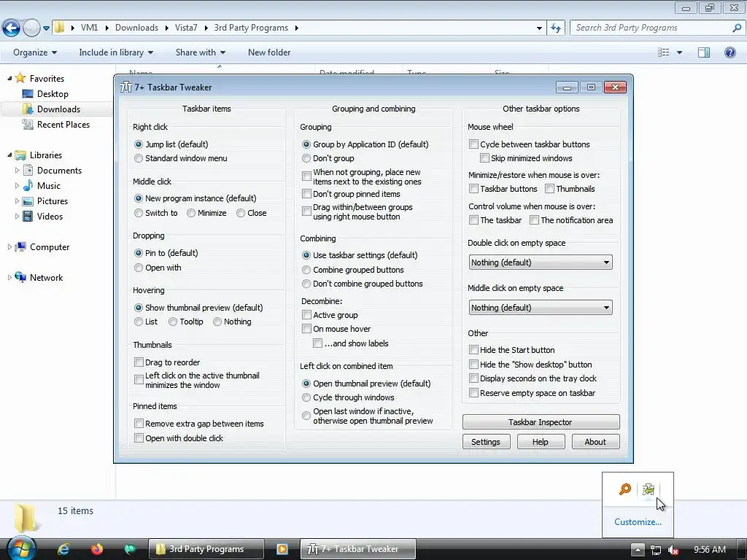Click the Taskbar Tweaker title bar icon
The image size is (747, 560).
tap(125, 87)
